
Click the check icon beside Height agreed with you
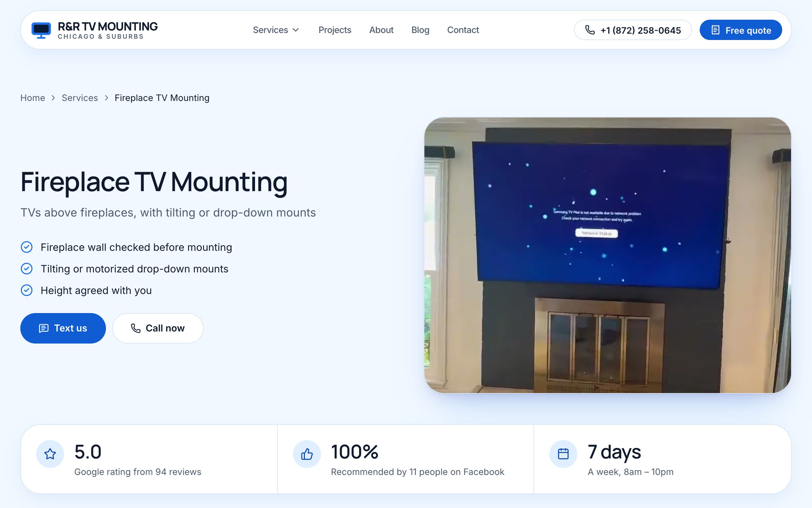[27, 290]
